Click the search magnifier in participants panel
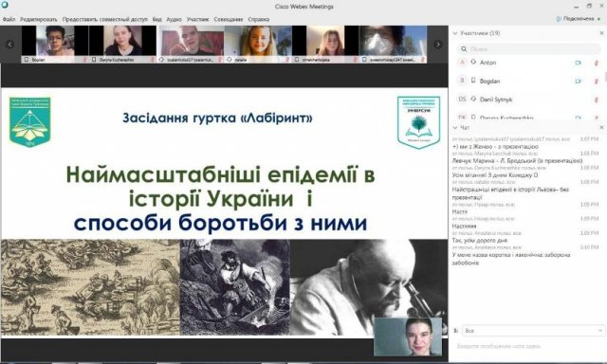 464,48
